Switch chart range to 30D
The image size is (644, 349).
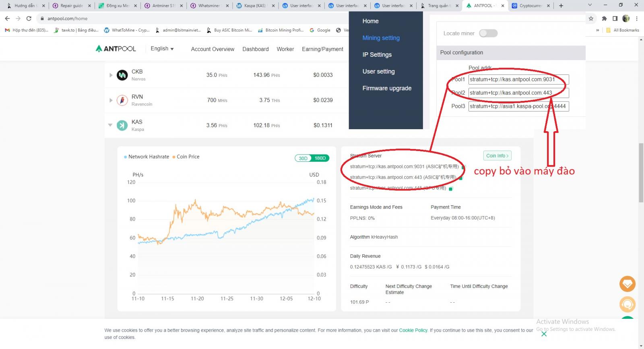303,158
